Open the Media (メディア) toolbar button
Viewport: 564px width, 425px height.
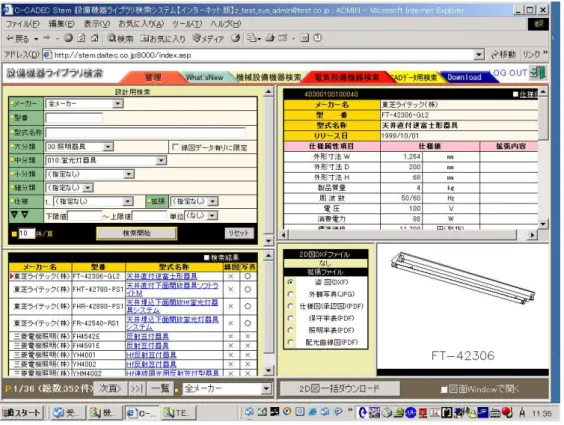(208, 38)
